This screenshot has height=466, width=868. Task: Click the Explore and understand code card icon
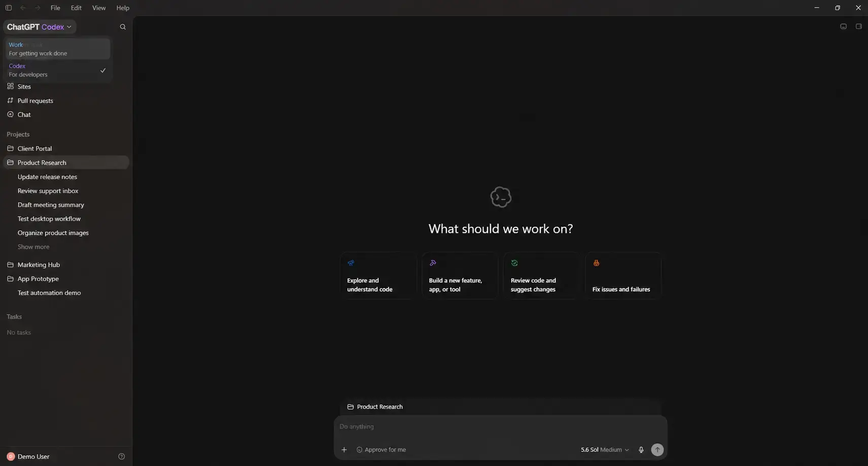pyautogui.click(x=351, y=263)
